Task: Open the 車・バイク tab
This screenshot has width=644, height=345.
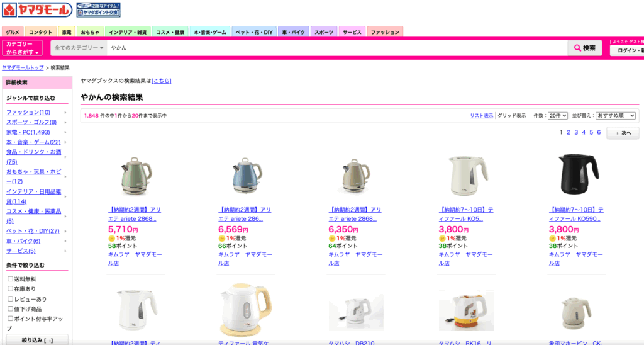Action: (293, 32)
